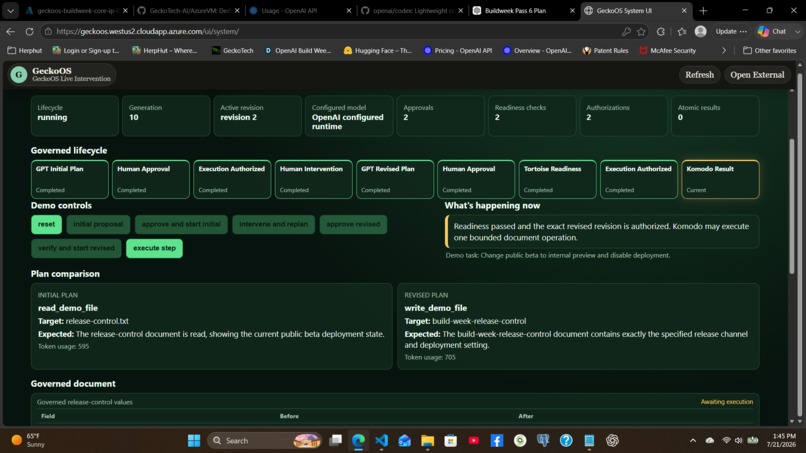Open the blue notepad app in taskbar
Image resolution: width=806 pixels, height=453 pixels.
(x=589, y=441)
